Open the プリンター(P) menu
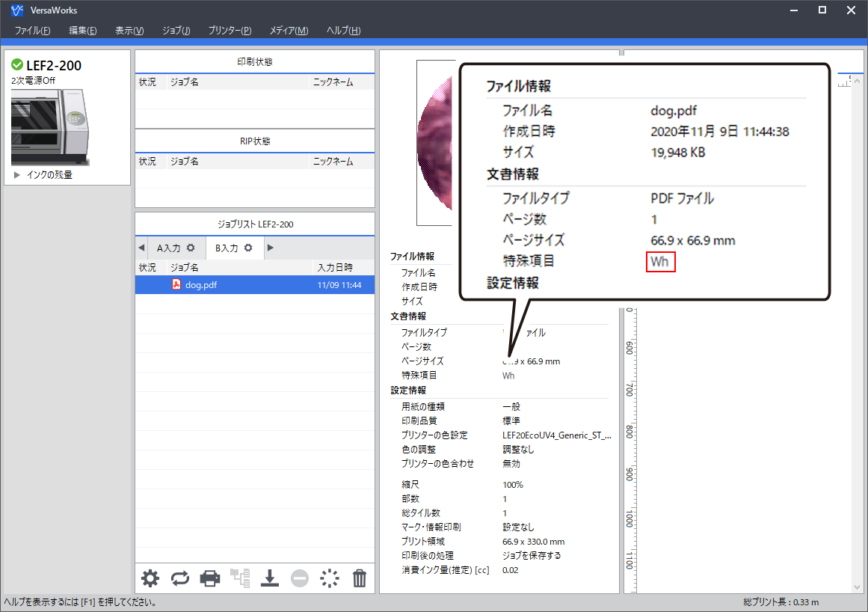The height and width of the screenshot is (612, 868). tap(230, 31)
